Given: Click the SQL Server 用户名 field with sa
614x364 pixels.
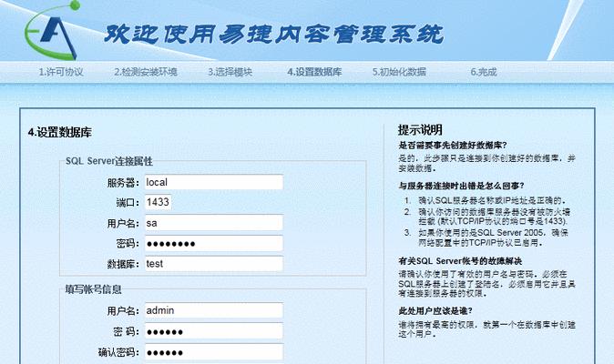Looking at the screenshot, I should click(x=214, y=223).
